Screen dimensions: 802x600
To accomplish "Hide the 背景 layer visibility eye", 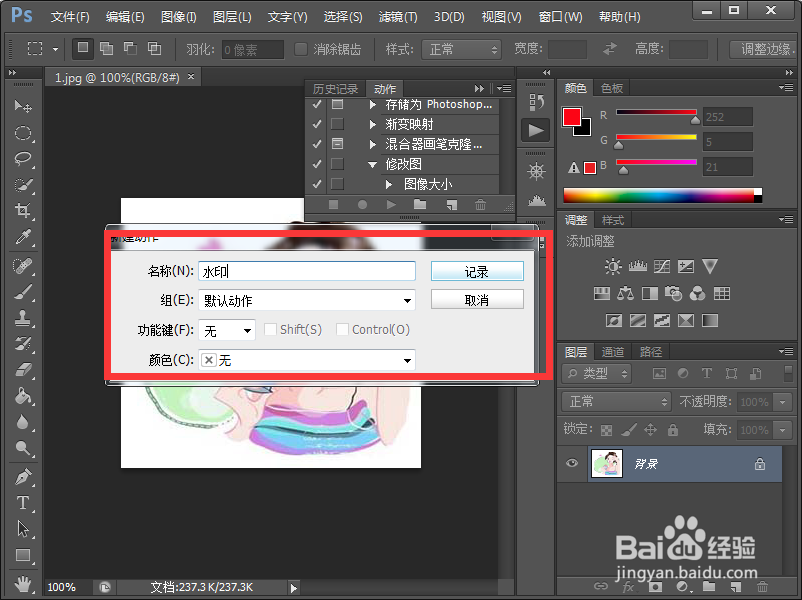I will pyautogui.click(x=571, y=463).
